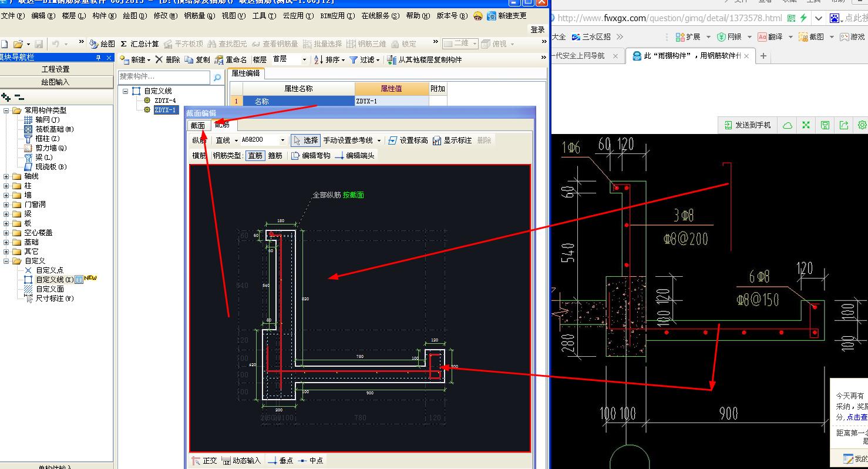Click 复制 copy component icon
Image resolution: width=868 pixels, height=469 pixels.
(x=197, y=60)
